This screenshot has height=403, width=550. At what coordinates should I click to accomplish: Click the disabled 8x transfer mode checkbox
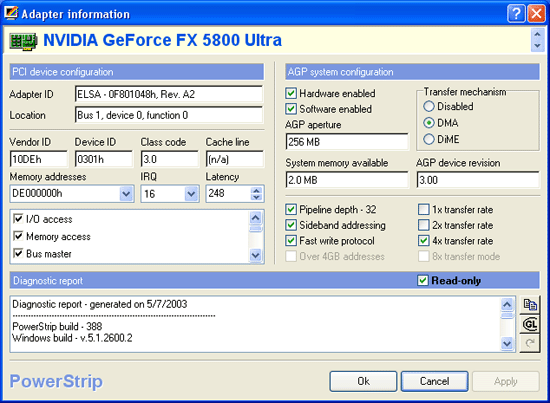[423, 256]
